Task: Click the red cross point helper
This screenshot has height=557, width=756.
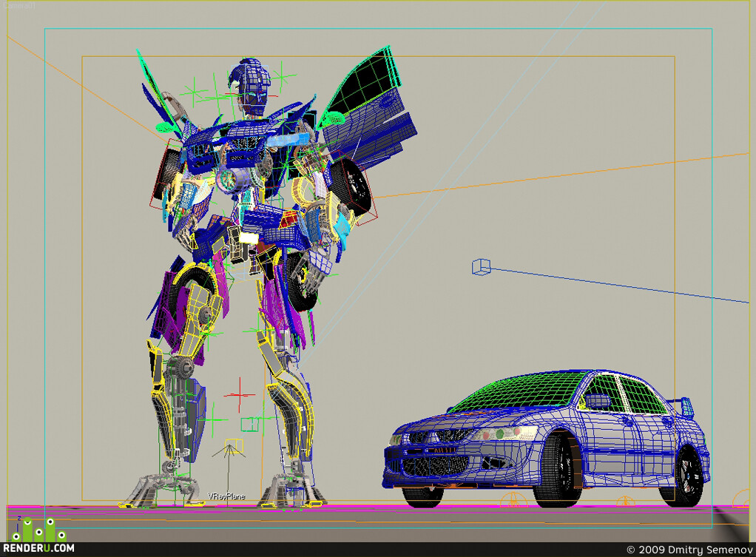Action: pos(239,395)
